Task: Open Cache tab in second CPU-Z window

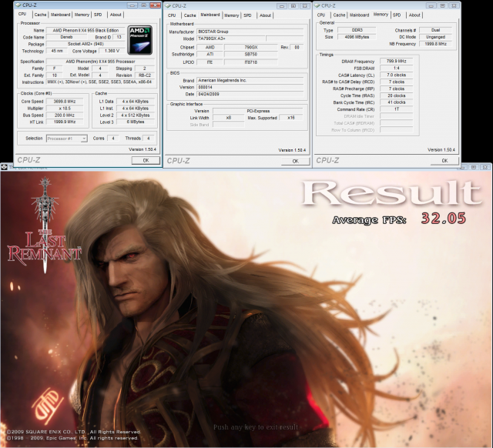Action: (189, 15)
